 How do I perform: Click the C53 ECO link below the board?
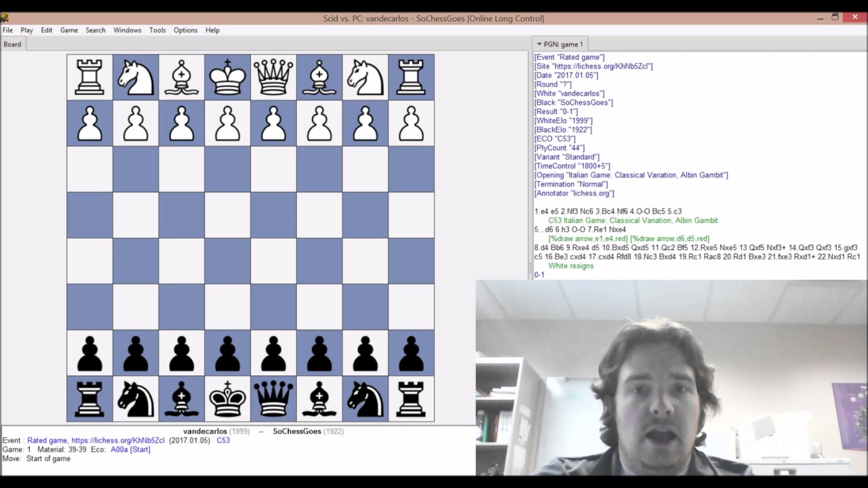(223, 441)
